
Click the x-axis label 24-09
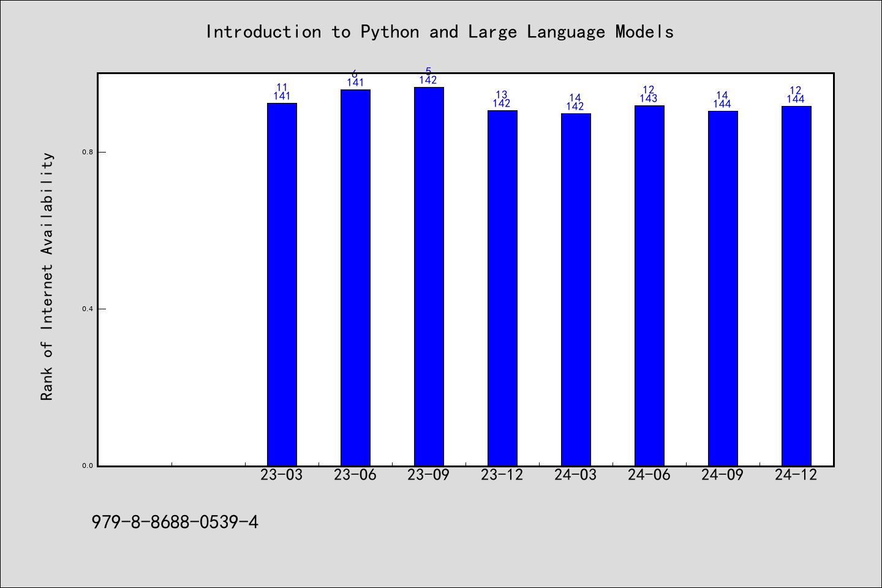(x=723, y=475)
